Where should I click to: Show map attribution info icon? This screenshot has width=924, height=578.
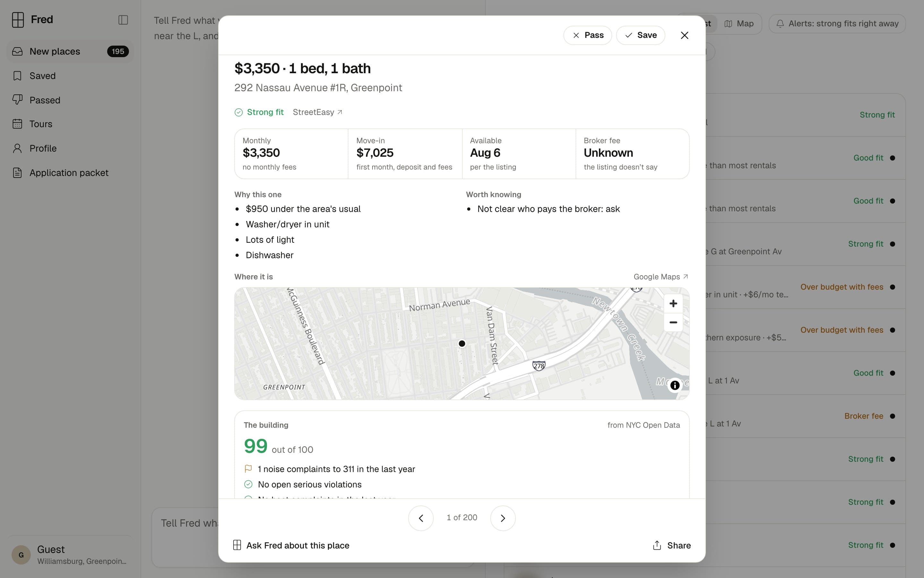point(675,385)
